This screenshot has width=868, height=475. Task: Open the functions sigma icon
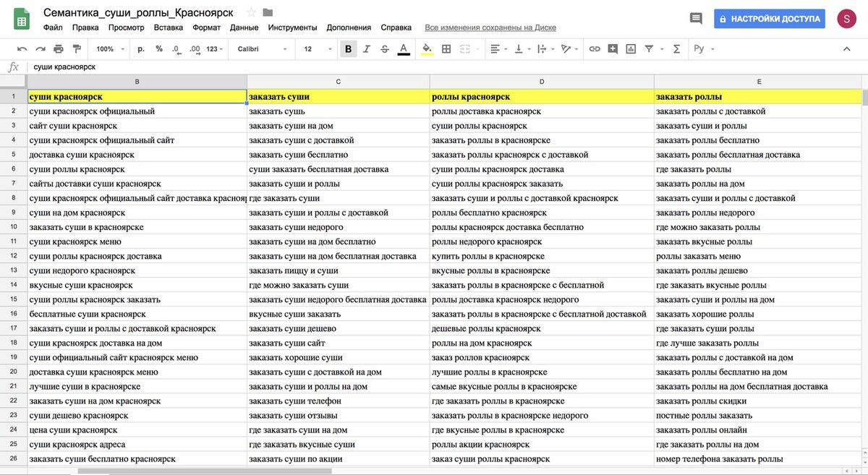tap(676, 49)
